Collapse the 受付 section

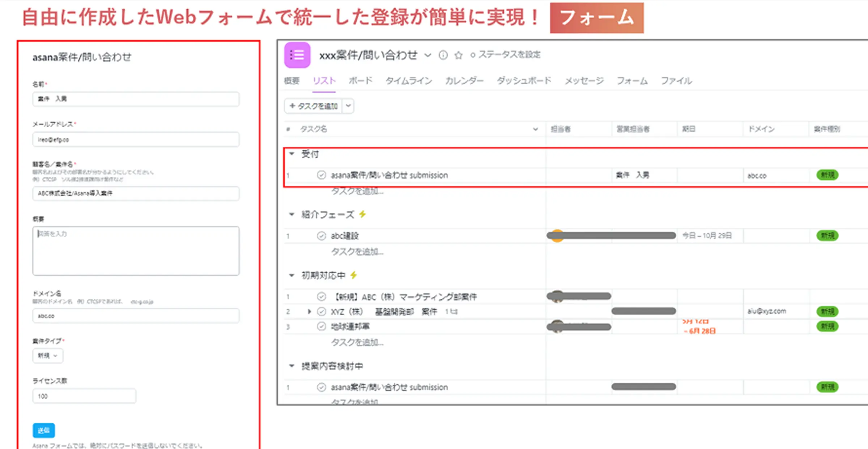pos(292,154)
